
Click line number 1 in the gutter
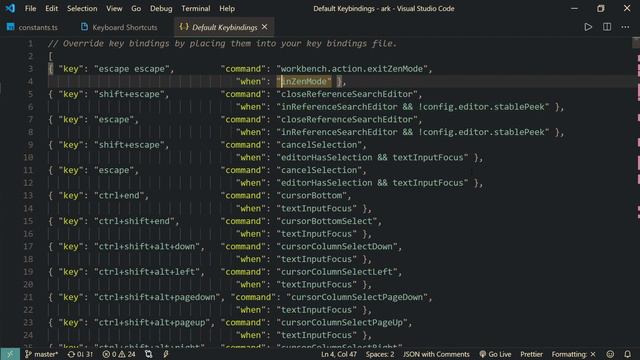point(30,43)
